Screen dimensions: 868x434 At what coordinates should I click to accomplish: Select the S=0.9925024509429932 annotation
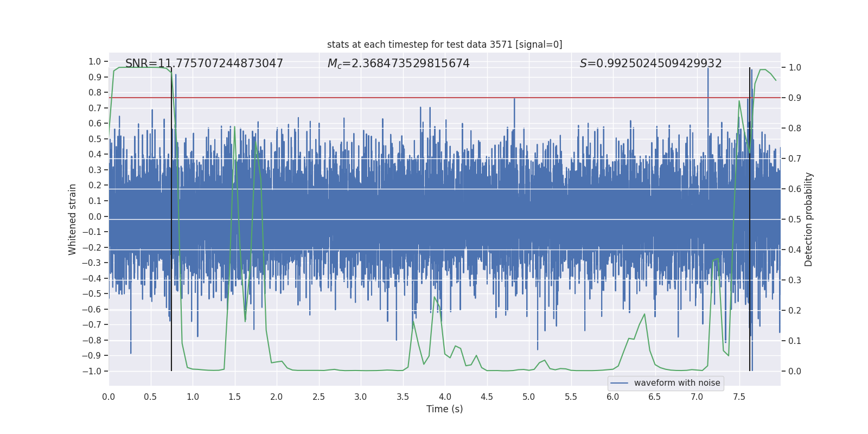651,63
